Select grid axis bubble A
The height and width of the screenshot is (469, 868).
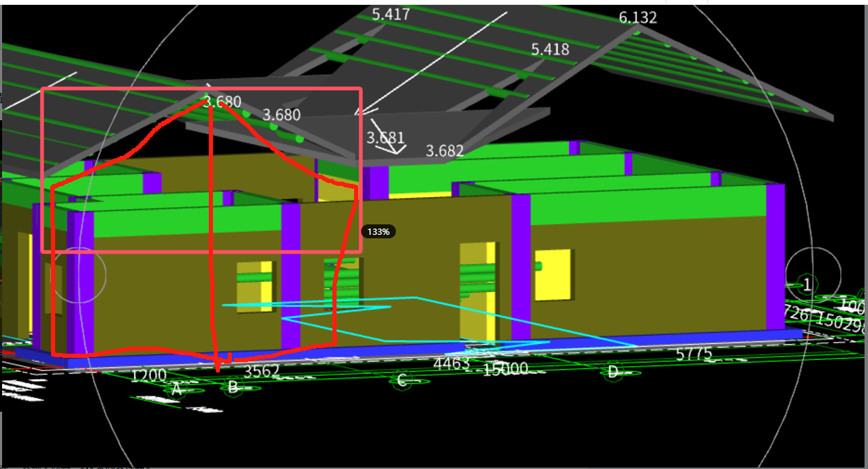176,389
